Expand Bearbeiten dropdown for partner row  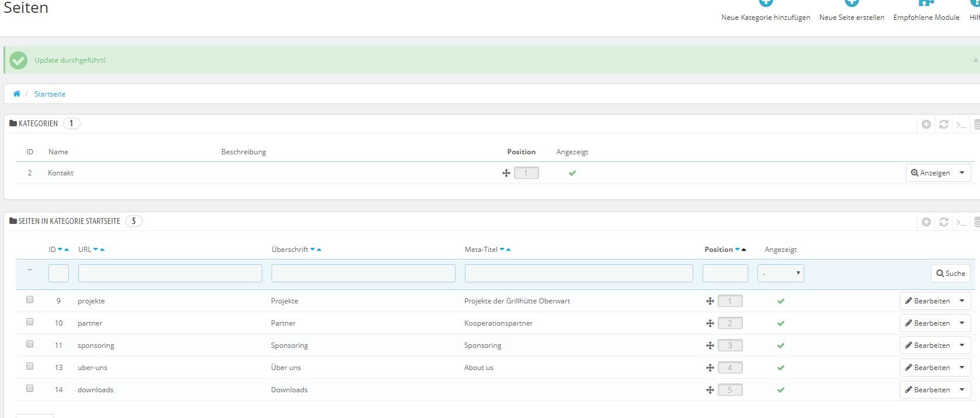pyautogui.click(x=962, y=323)
